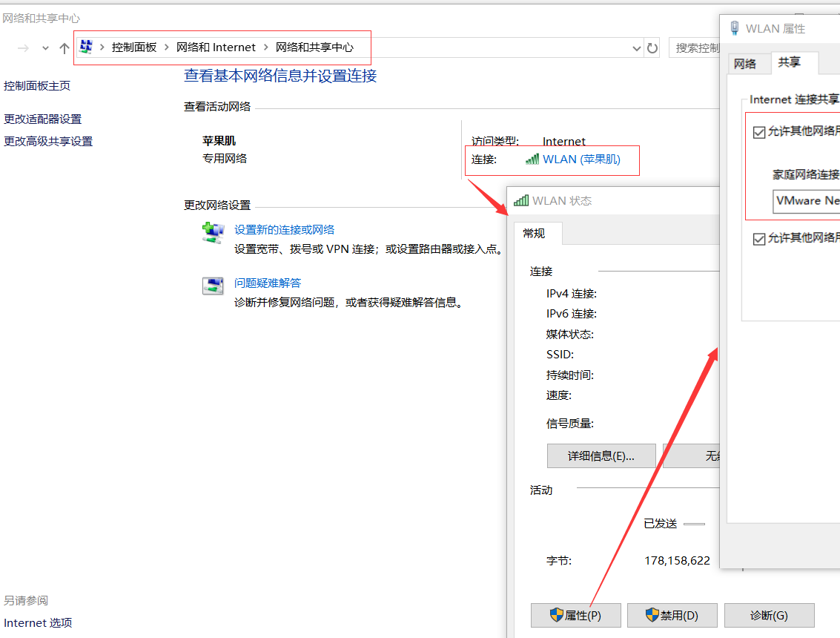Screen dimensions: 840x638
Task: Open the address bar history dropdown chevron
Action: (636, 47)
